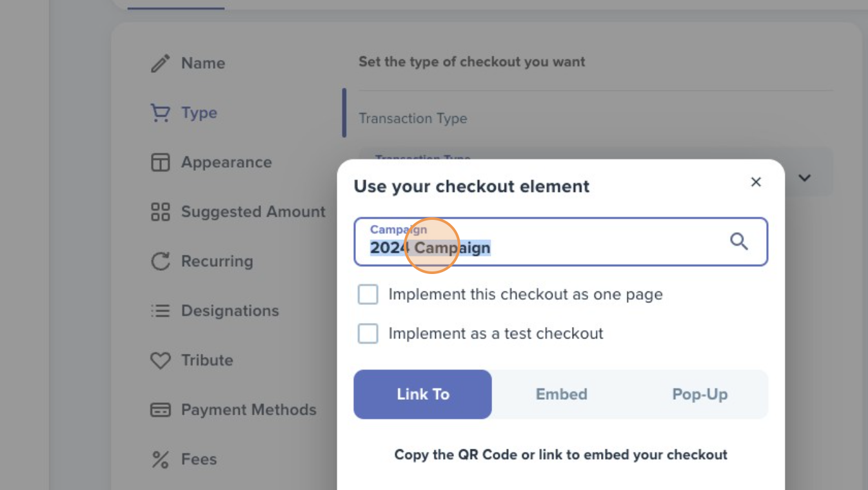Select the Link To tab
The image size is (868, 490).
(422, 394)
